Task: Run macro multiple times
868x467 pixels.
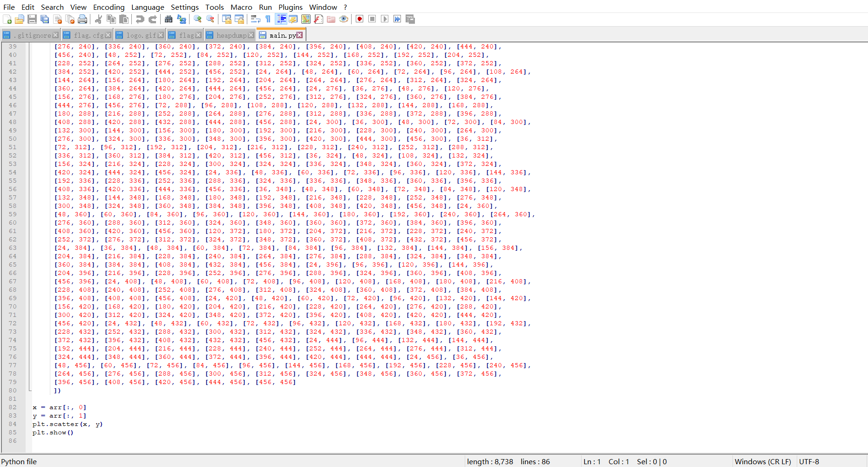Action: (x=397, y=19)
